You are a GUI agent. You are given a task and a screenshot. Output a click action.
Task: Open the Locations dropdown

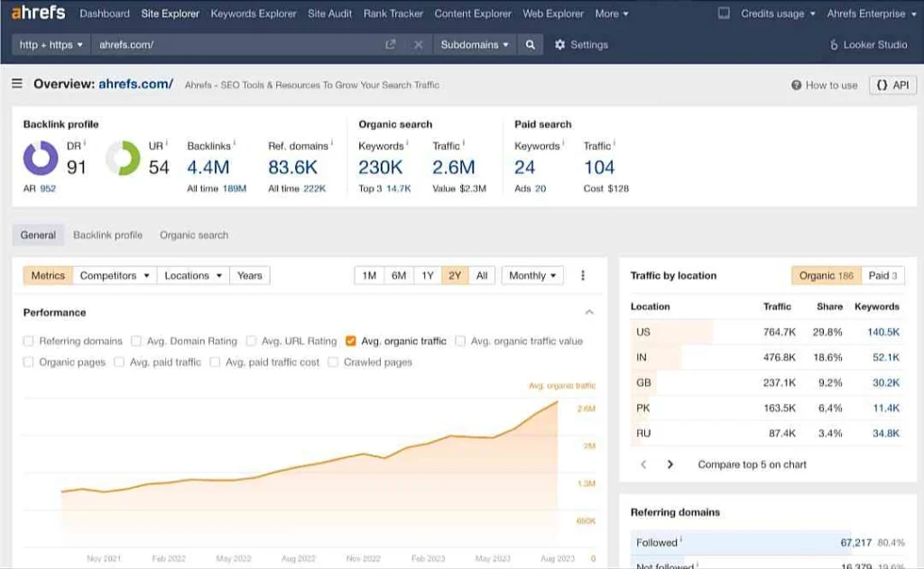click(193, 275)
